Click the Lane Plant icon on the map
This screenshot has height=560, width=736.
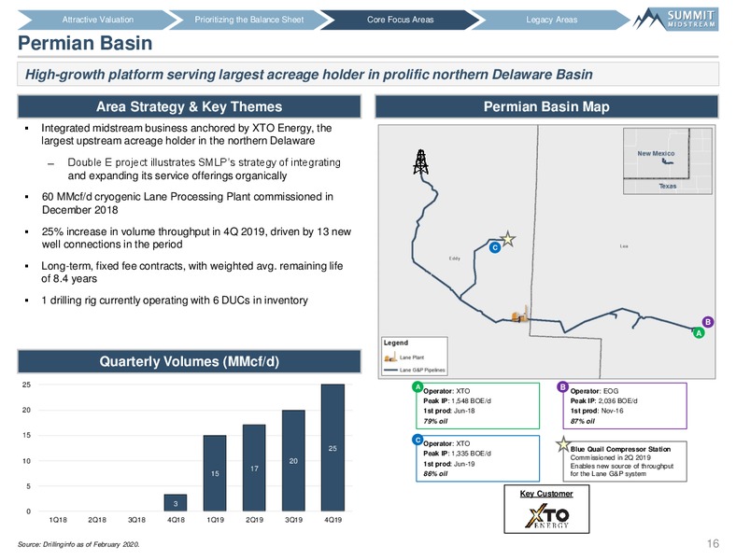520,315
